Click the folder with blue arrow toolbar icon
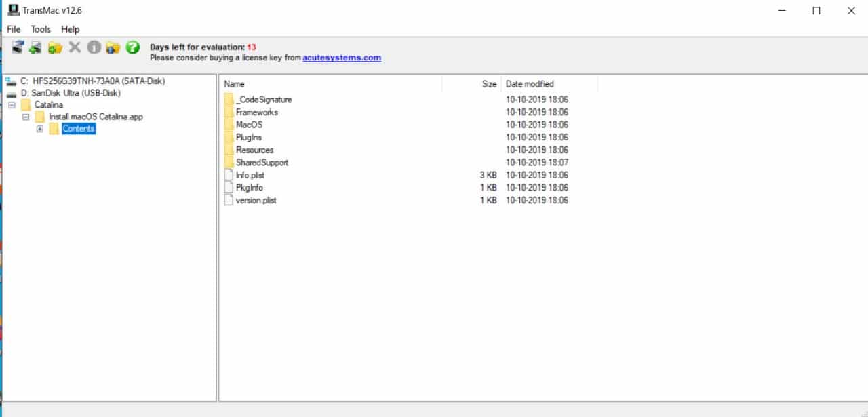Viewport: 868px width, 417px height. click(113, 47)
